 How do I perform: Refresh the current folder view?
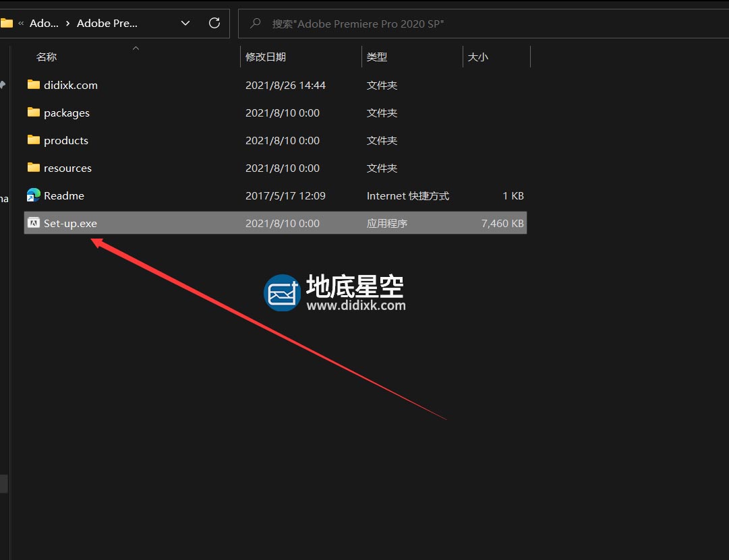point(214,23)
